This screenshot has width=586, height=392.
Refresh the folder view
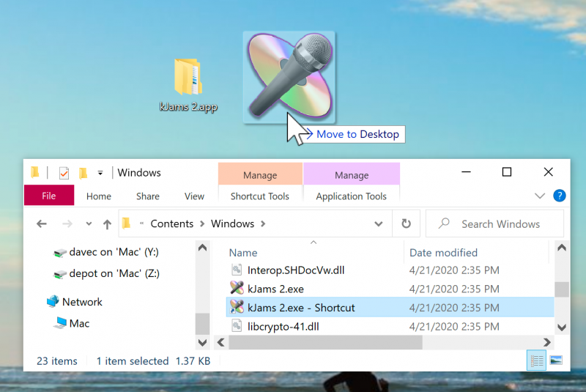coord(407,223)
